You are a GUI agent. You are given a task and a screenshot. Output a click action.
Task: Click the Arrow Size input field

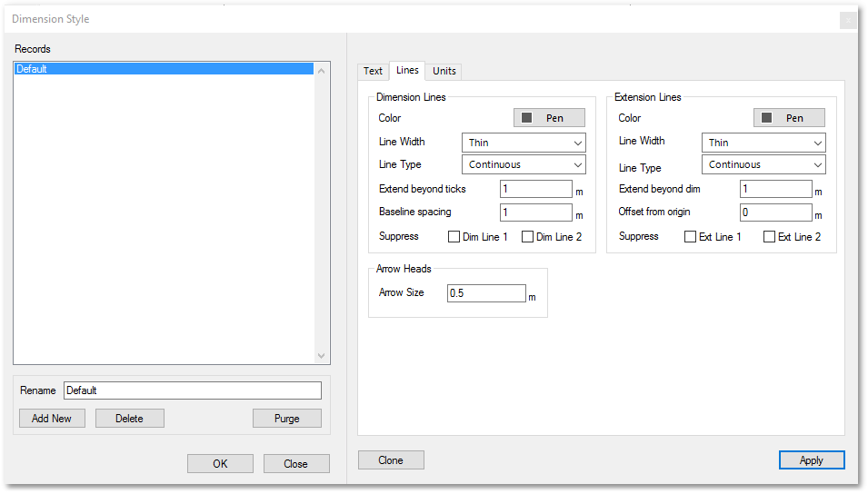pos(486,293)
